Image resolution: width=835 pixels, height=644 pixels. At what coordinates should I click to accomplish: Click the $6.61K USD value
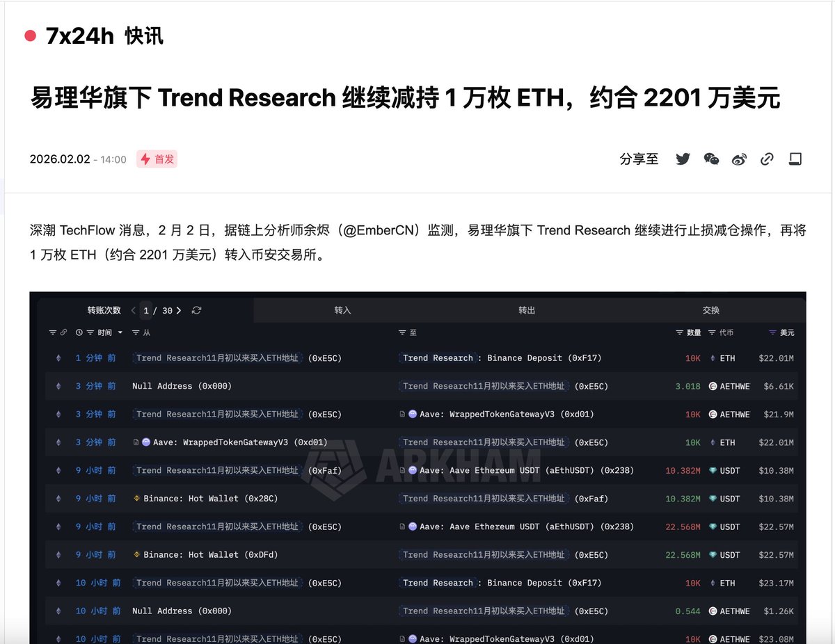[x=779, y=386]
